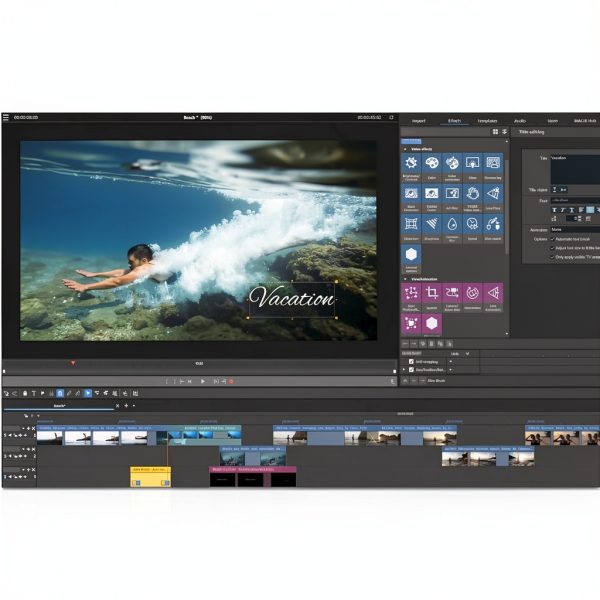Open the Color palette video effect
The width and height of the screenshot is (600, 600).
click(432, 167)
